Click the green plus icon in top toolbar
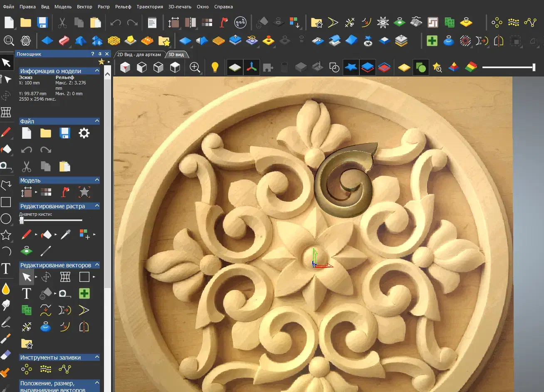Image resolution: width=544 pixels, height=392 pixels. coord(432,41)
